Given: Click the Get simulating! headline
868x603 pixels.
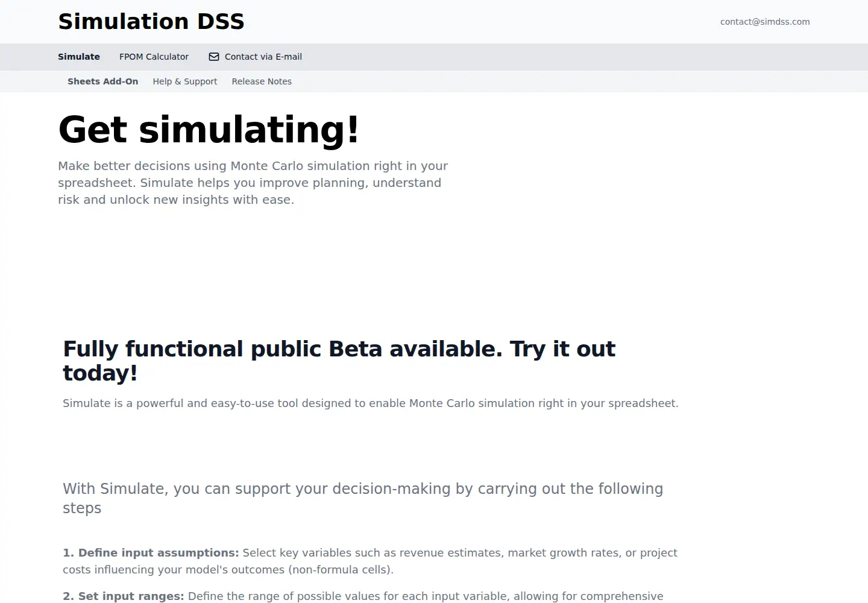Looking at the screenshot, I should [209, 129].
